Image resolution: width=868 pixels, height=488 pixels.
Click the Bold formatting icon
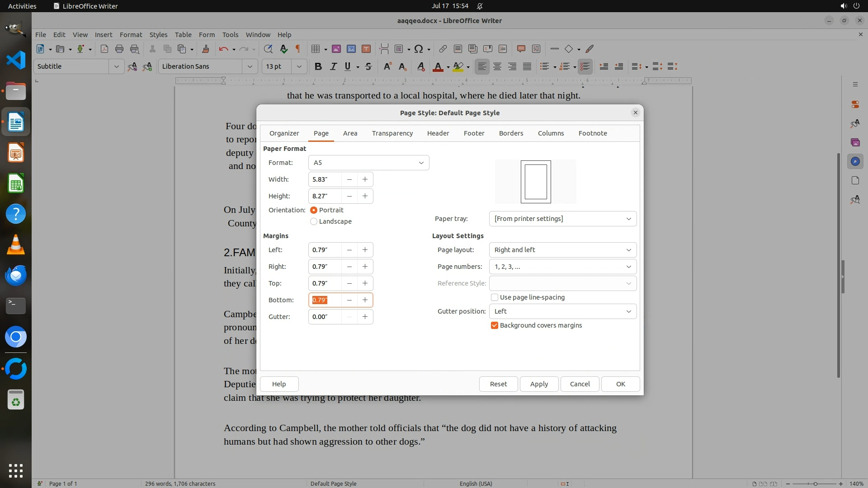(318, 66)
